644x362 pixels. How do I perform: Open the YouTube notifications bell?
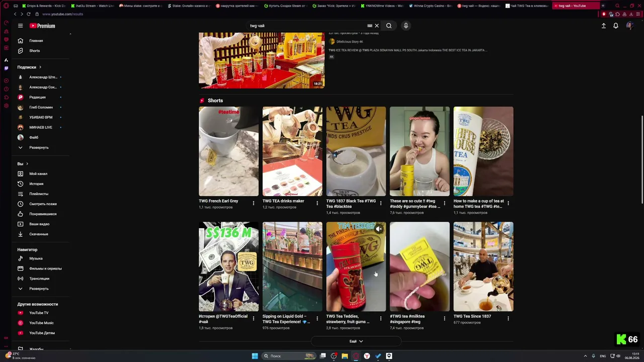[615, 26]
